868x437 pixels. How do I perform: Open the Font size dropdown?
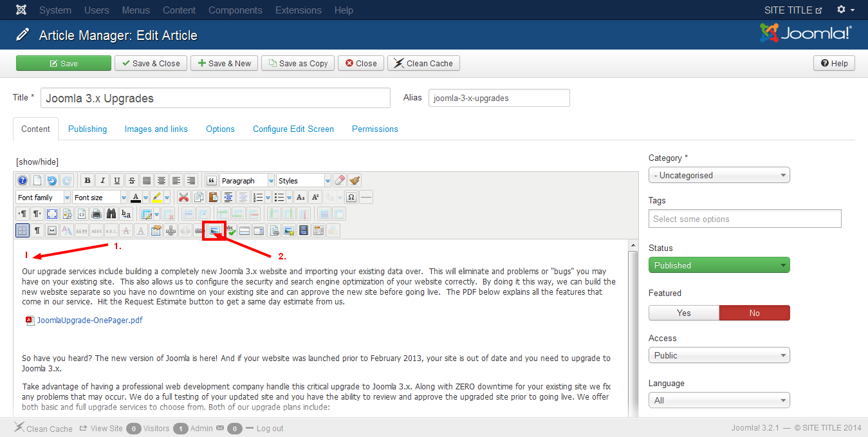point(100,198)
